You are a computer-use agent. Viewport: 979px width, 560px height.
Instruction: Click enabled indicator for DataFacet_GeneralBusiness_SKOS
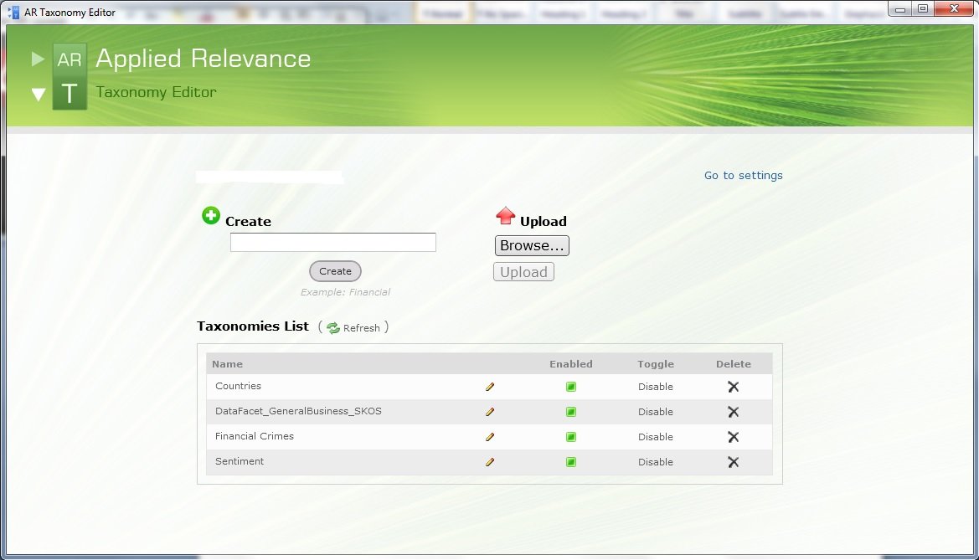(570, 412)
